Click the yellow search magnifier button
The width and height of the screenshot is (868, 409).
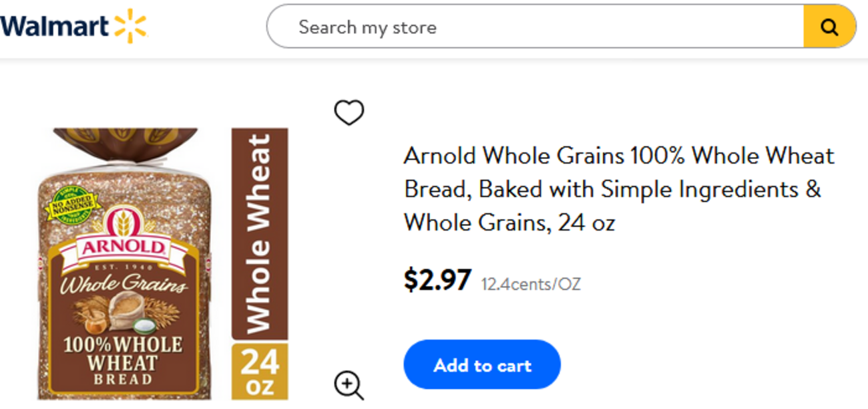coord(829,27)
